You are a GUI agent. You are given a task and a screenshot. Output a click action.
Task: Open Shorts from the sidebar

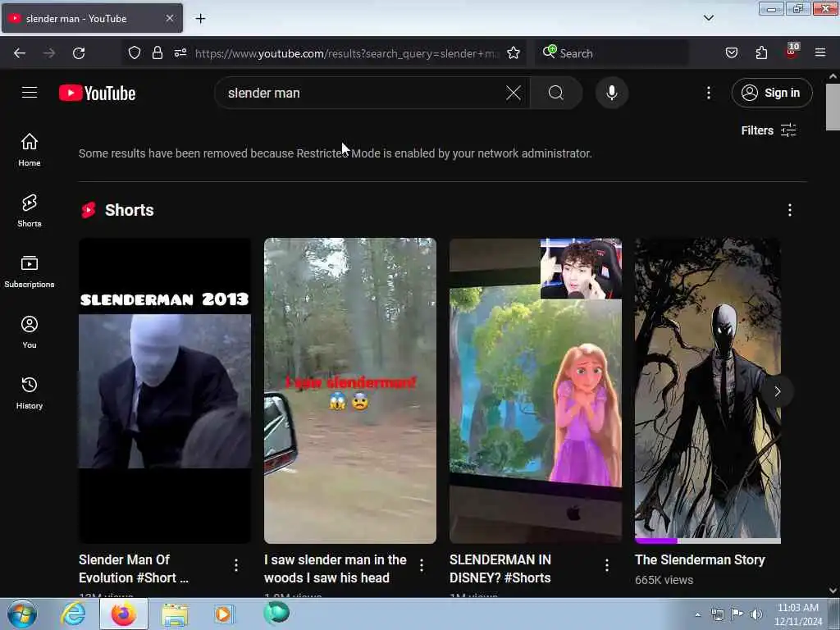[30, 211]
